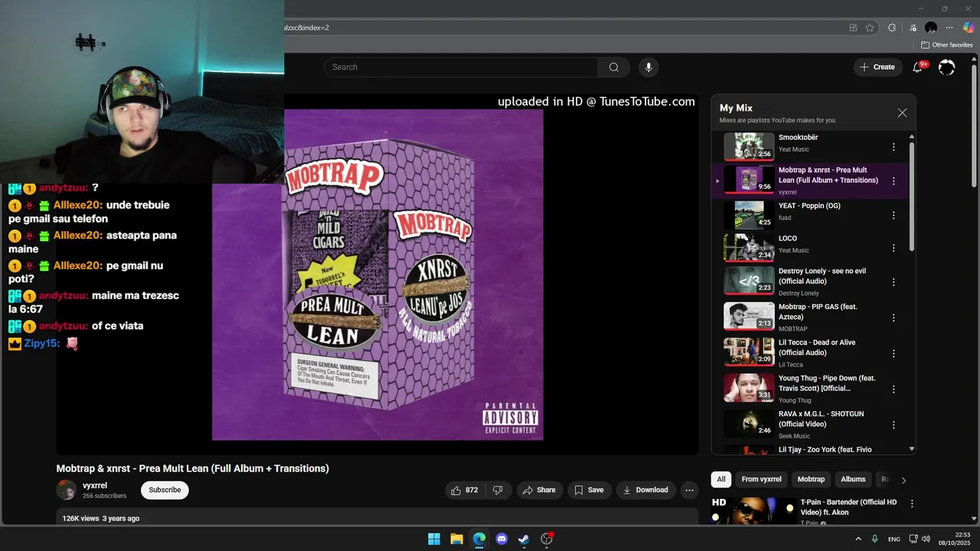
Task: Play Lil Tecca - Dead or Alive thumbnail
Action: click(750, 352)
